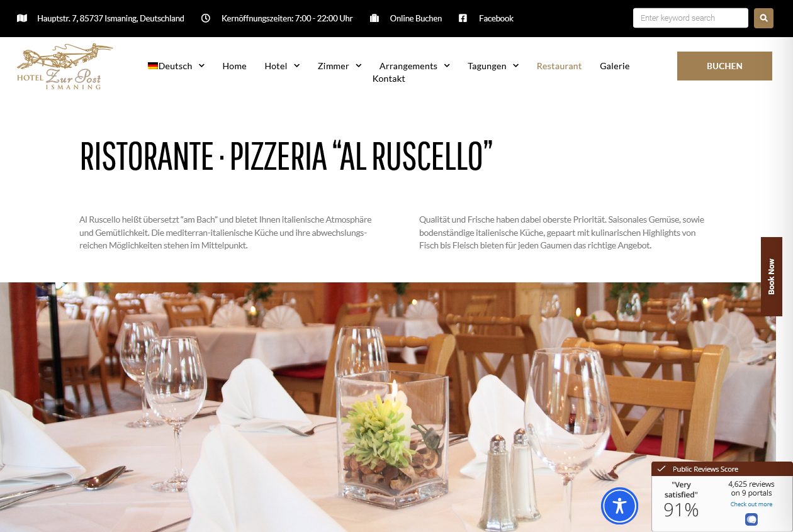Click the Hotel Zur Post logo
The image size is (793, 532).
65,66
